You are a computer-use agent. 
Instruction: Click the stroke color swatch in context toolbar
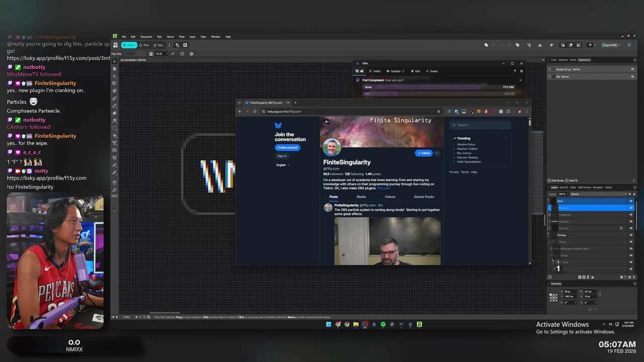coord(141,54)
